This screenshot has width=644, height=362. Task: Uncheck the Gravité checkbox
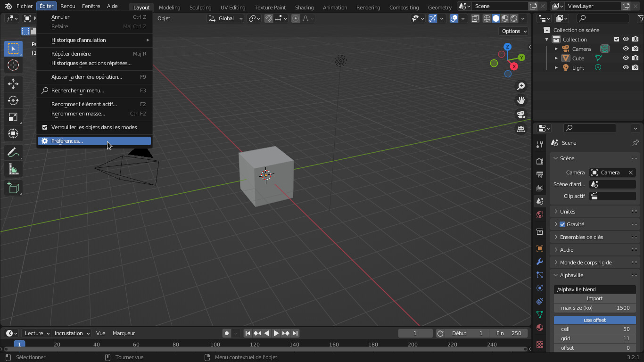tap(562, 224)
